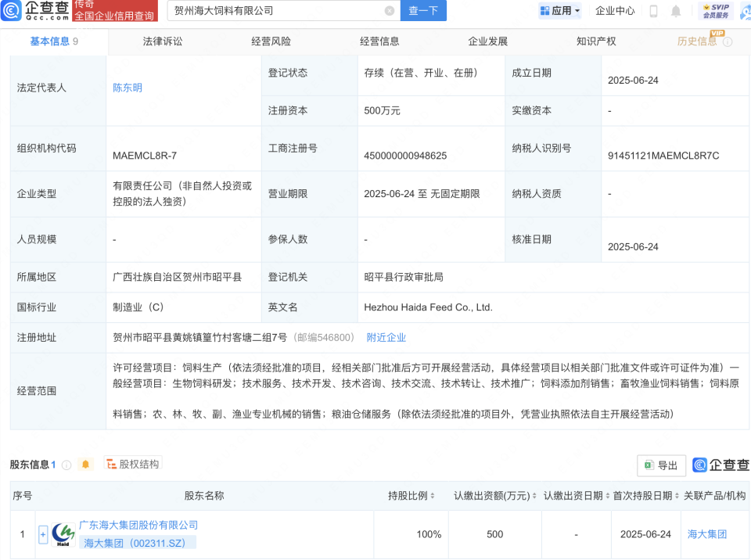Open legal representative 陈东明 link
This screenshot has height=560, width=751.
[x=128, y=88]
